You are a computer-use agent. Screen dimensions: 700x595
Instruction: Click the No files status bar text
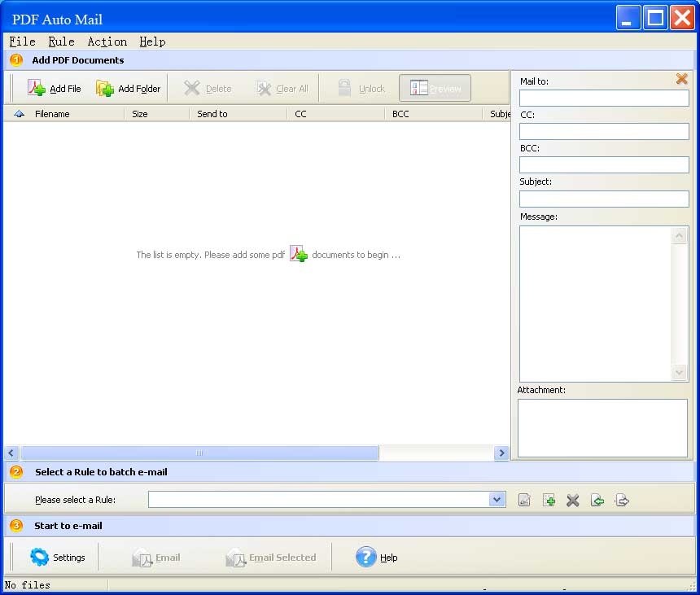pos(27,584)
